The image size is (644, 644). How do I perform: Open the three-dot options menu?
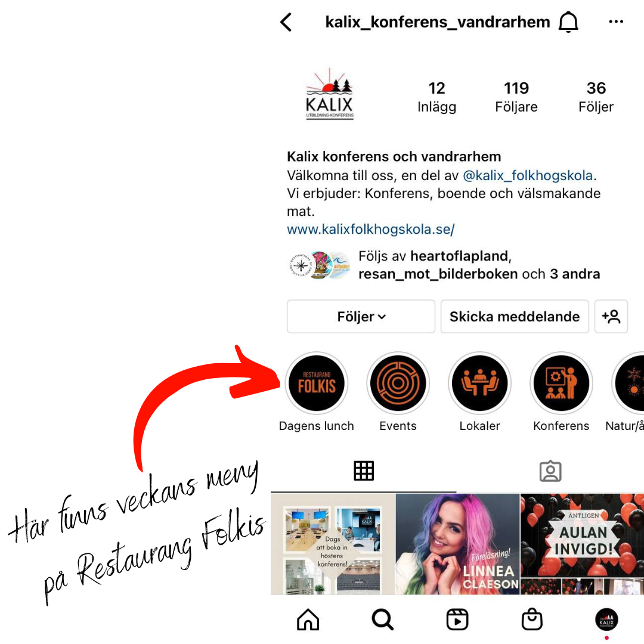615,22
